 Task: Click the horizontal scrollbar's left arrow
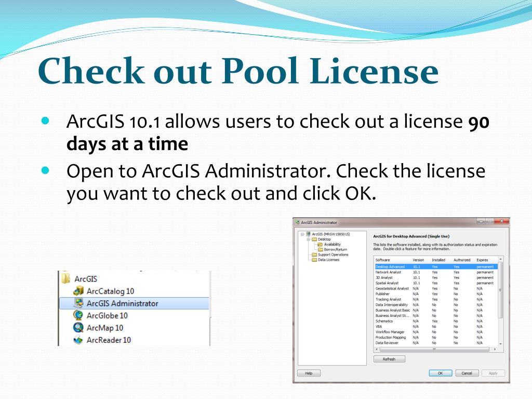pos(377,349)
